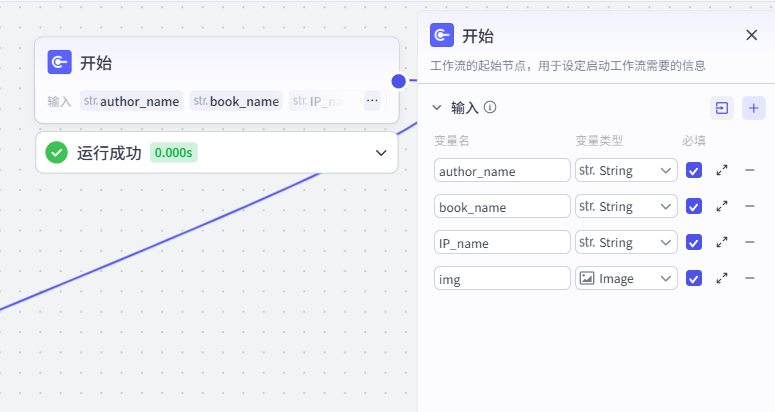The height and width of the screenshot is (412, 775).
Task: Collapse the 输入 section chevron
Action: click(x=437, y=107)
